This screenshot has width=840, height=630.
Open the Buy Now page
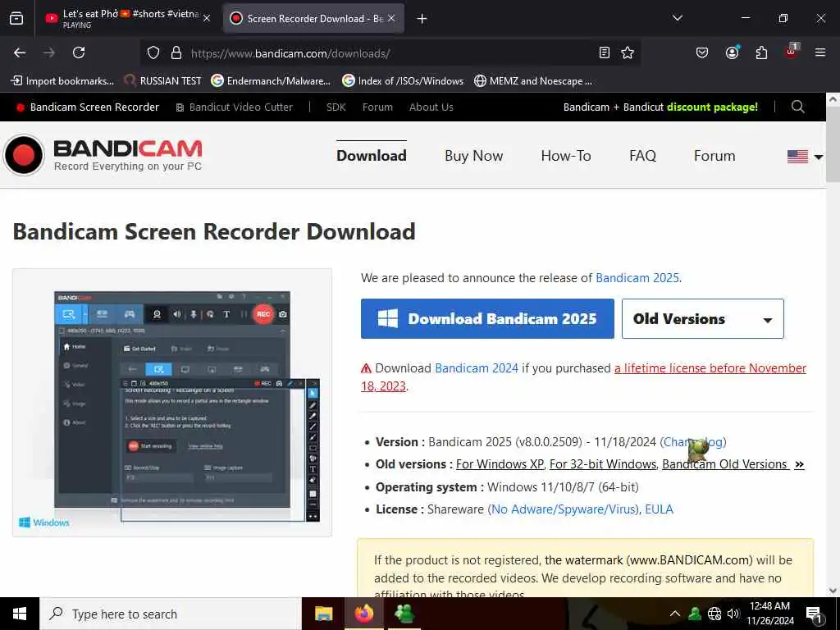coord(473,156)
